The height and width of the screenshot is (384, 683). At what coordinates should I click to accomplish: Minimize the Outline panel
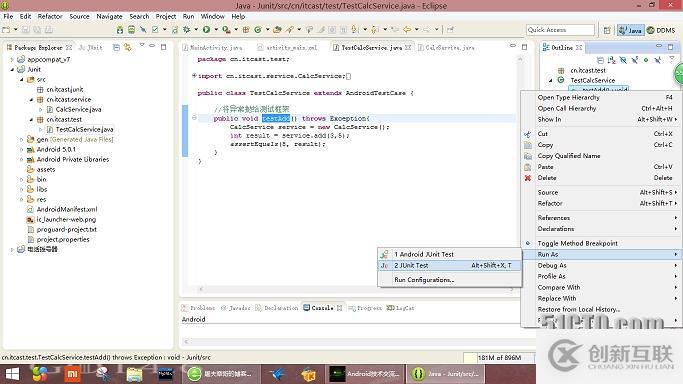(x=659, y=46)
